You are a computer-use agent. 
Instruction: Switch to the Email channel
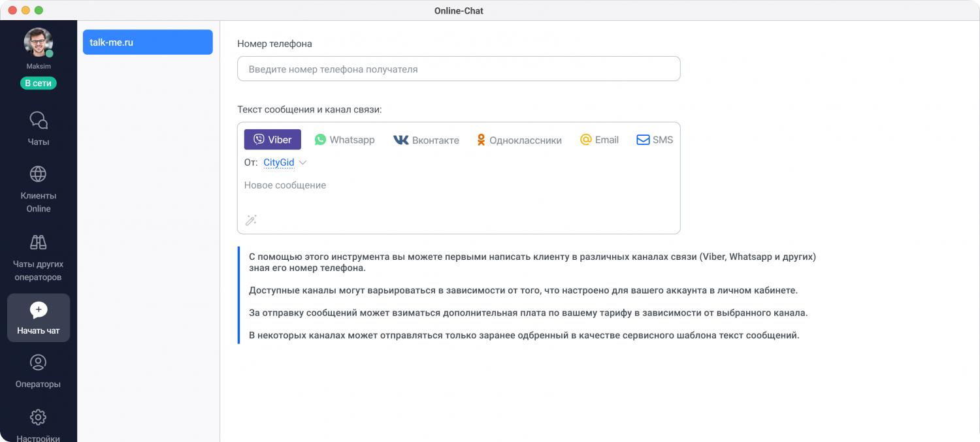[x=599, y=140]
